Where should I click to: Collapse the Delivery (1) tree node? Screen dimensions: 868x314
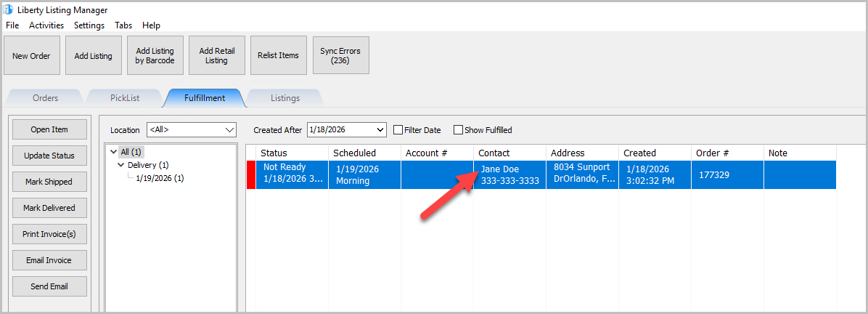(121, 165)
